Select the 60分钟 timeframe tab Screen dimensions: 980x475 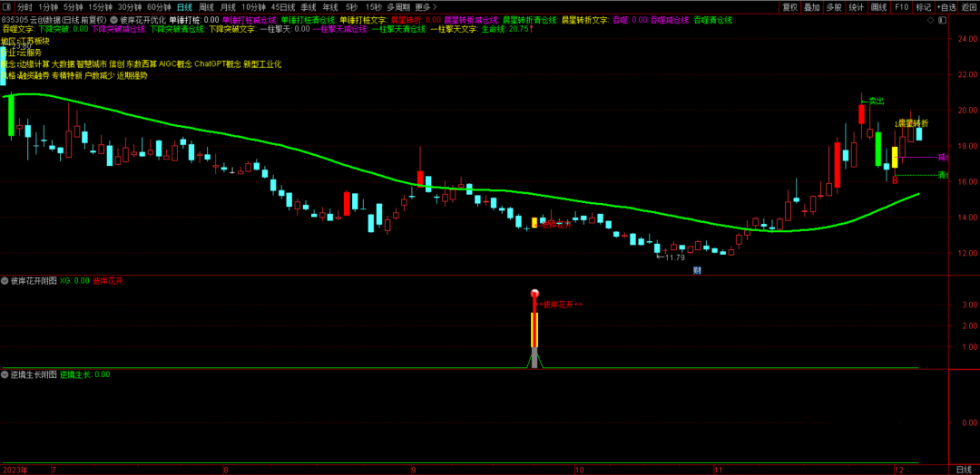pos(160,6)
